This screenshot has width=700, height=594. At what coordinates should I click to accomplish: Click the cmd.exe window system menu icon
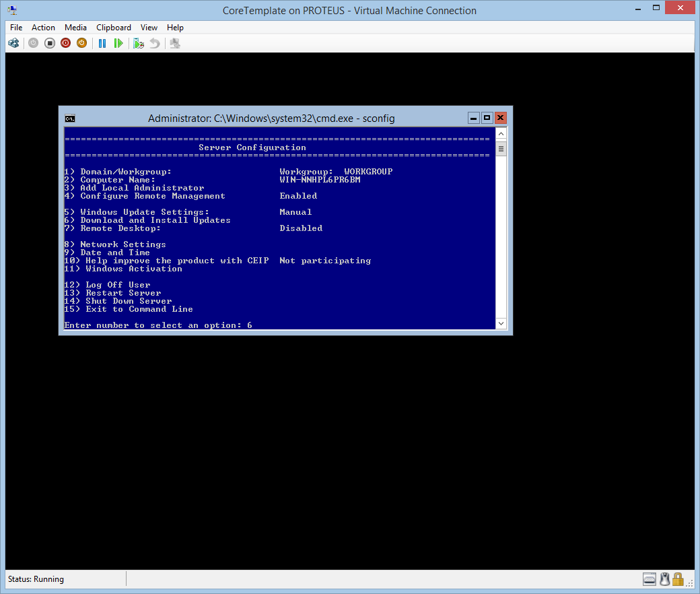pos(70,119)
